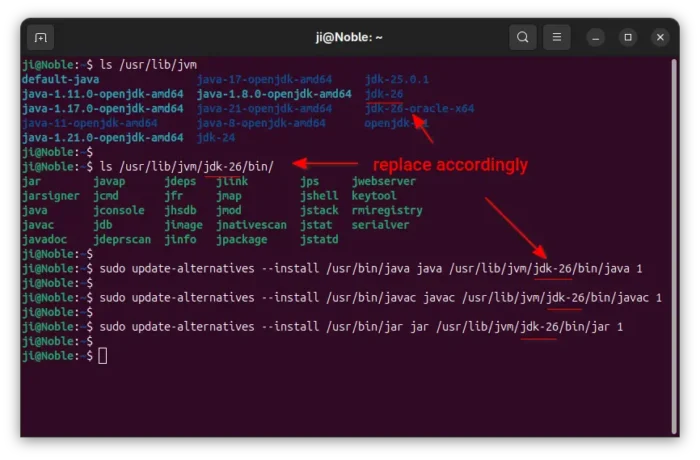This screenshot has width=700, height=460.
Task: Click the cursor at the last prompt
Action: (102, 356)
